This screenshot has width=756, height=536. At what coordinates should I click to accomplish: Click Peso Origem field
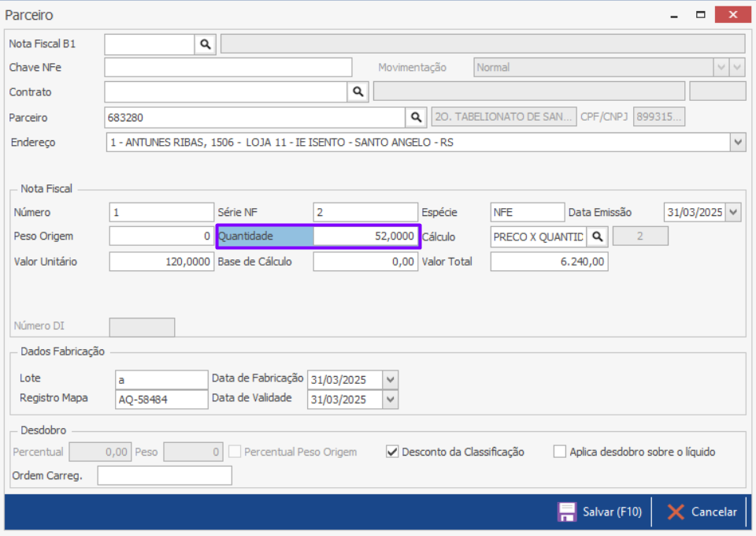[x=161, y=236]
